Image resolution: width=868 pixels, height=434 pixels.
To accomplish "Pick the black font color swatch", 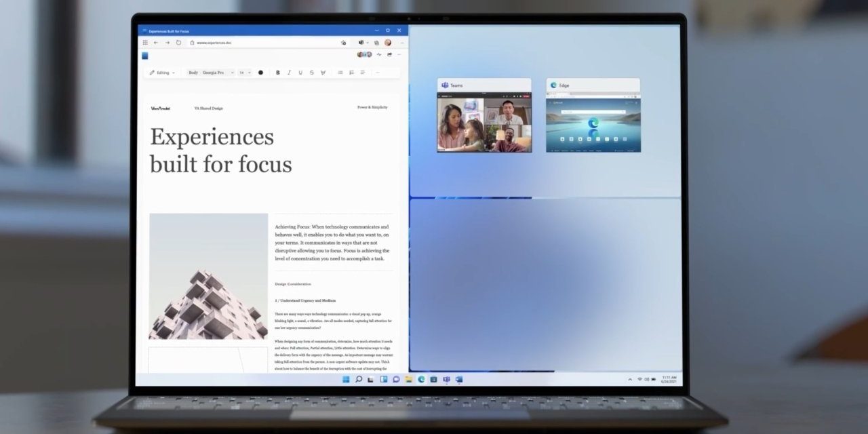I will tap(260, 73).
